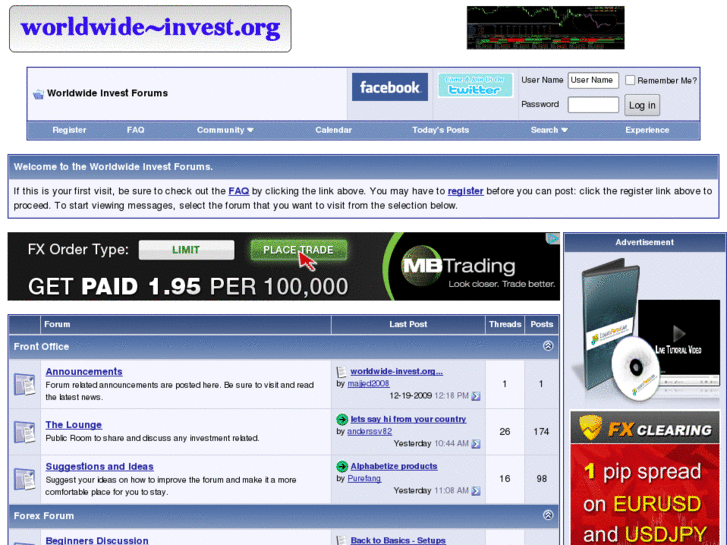Open Calendar in the navbar

pos(333,130)
